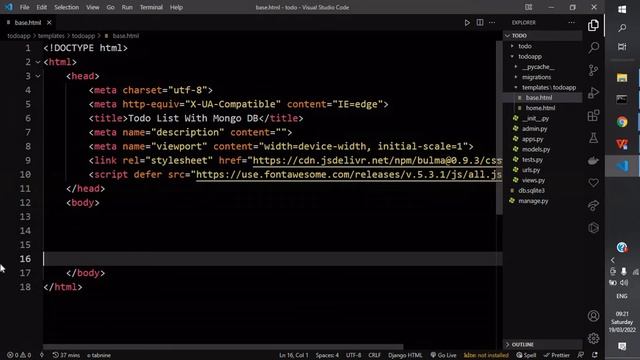Open the bulma CDN stylesheet link

coord(377,160)
